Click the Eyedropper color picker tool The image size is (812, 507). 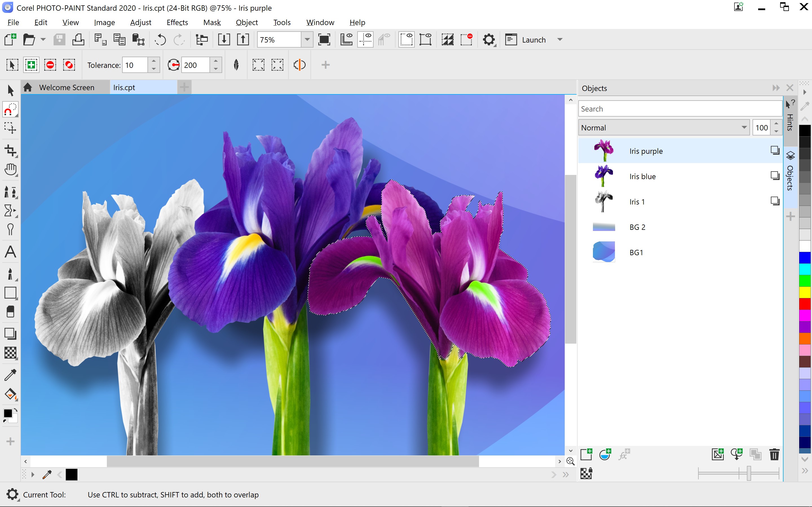[x=10, y=374]
